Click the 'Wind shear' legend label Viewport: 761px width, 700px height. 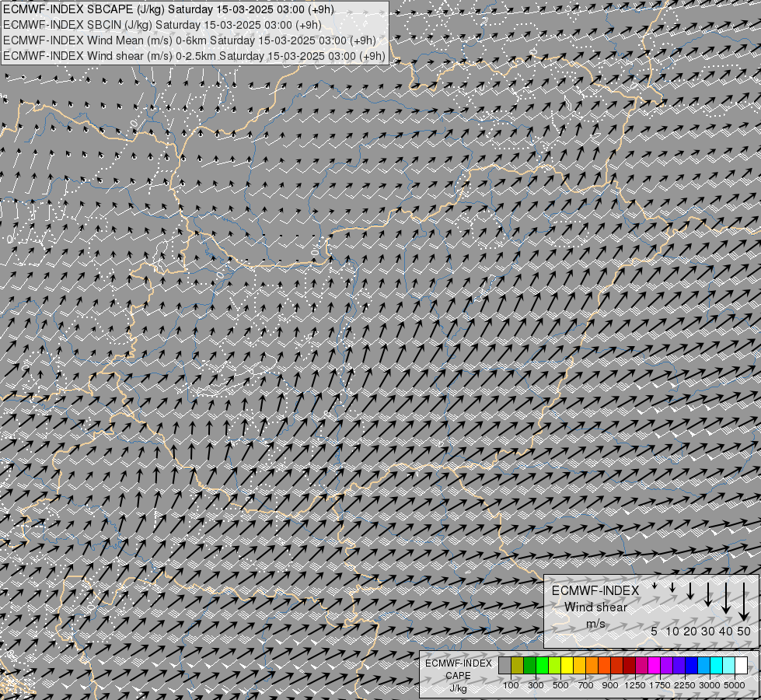[x=595, y=607]
